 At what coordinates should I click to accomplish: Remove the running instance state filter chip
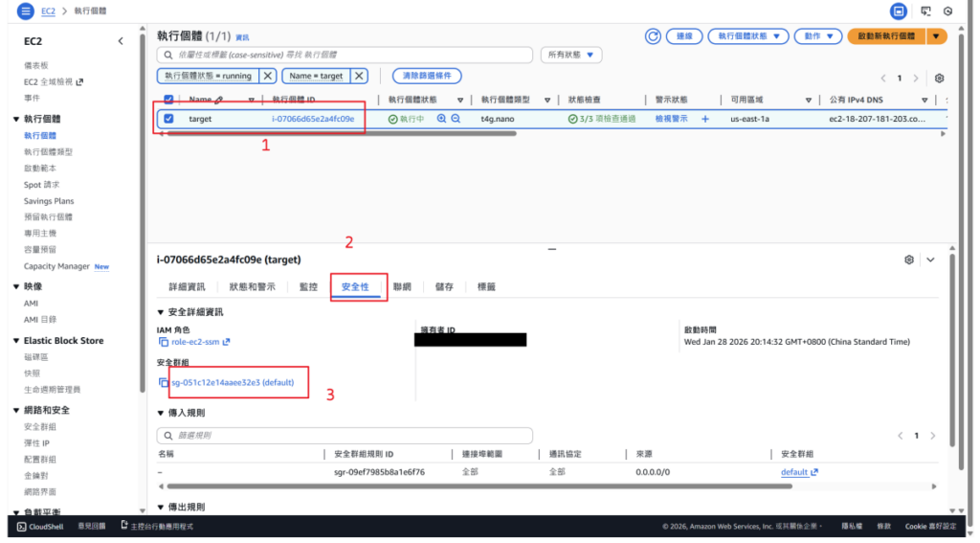tap(268, 76)
